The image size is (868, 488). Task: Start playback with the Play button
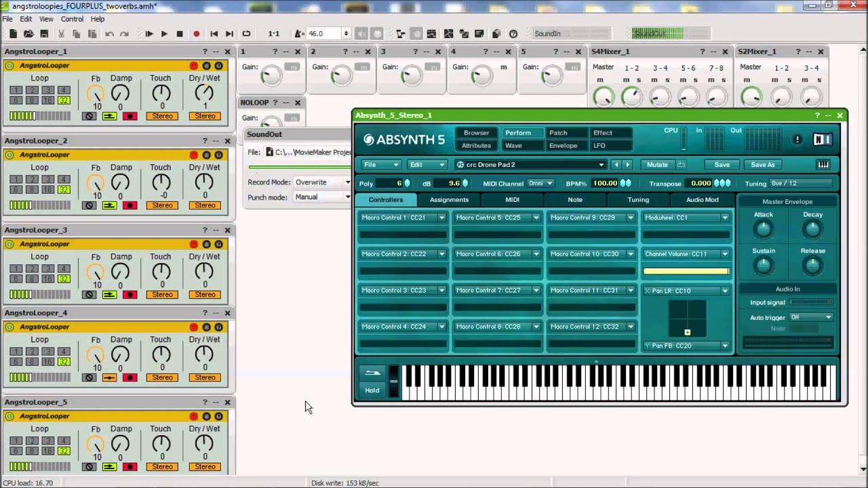click(x=164, y=34)
